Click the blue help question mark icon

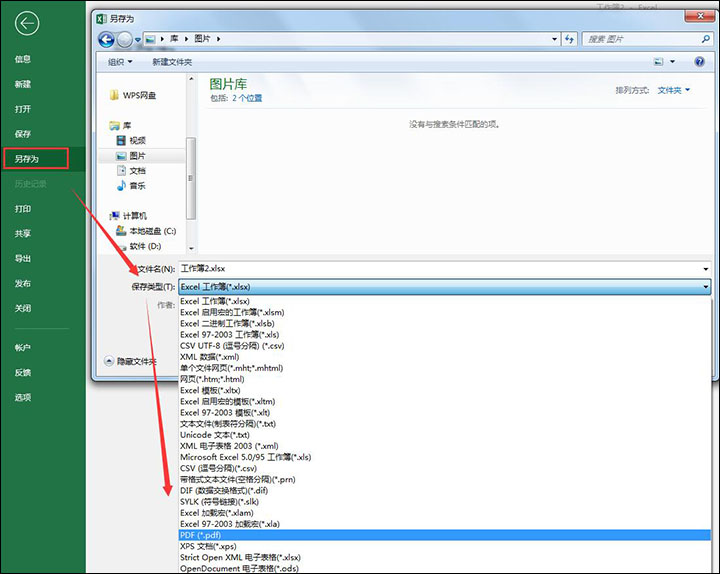point(699,62)
